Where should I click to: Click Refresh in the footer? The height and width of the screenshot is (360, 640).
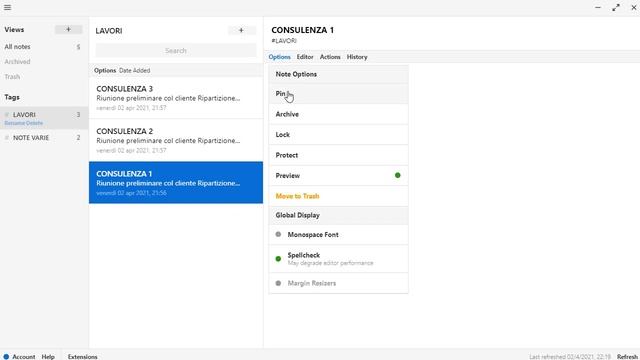pyautogui.click(x=627, y=357)
